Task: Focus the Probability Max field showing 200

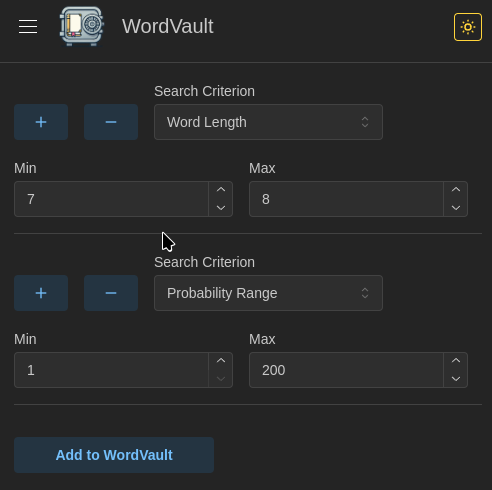Action: (x=346, y=370)
